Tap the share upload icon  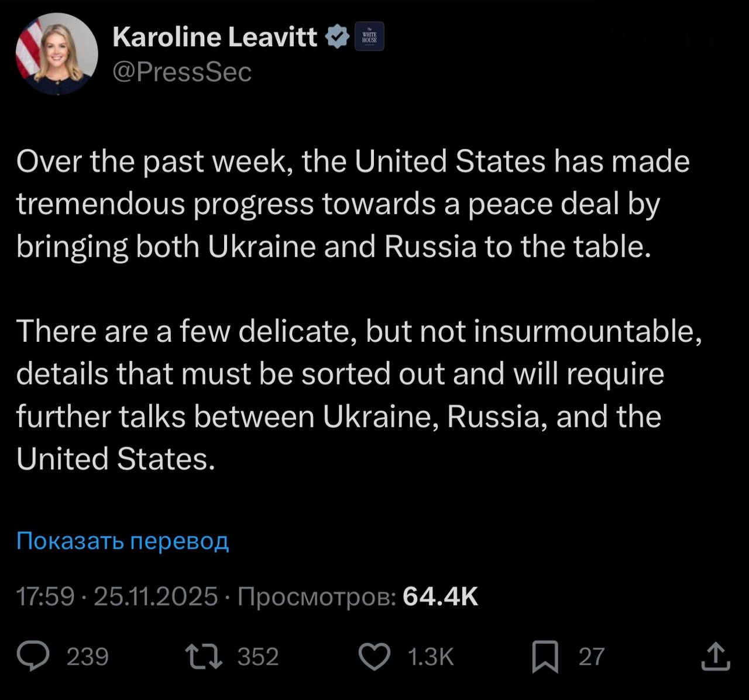[x=716, y=656]
